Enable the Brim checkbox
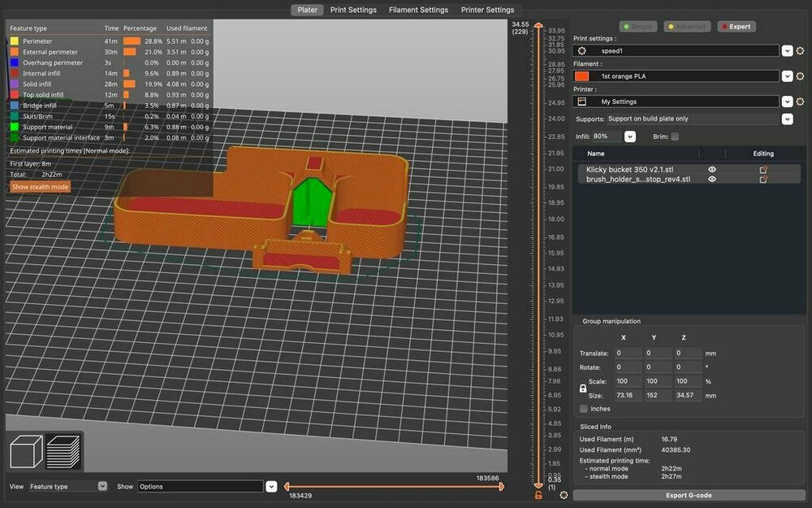The image size is (812, 508). (675, 137)
